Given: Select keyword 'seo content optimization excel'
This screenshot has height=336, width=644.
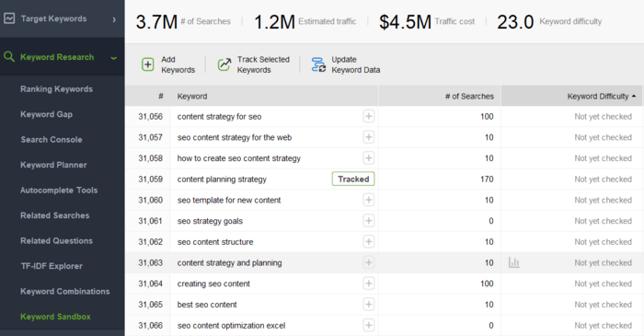Looking at the screenshot, I should point(231,325).
